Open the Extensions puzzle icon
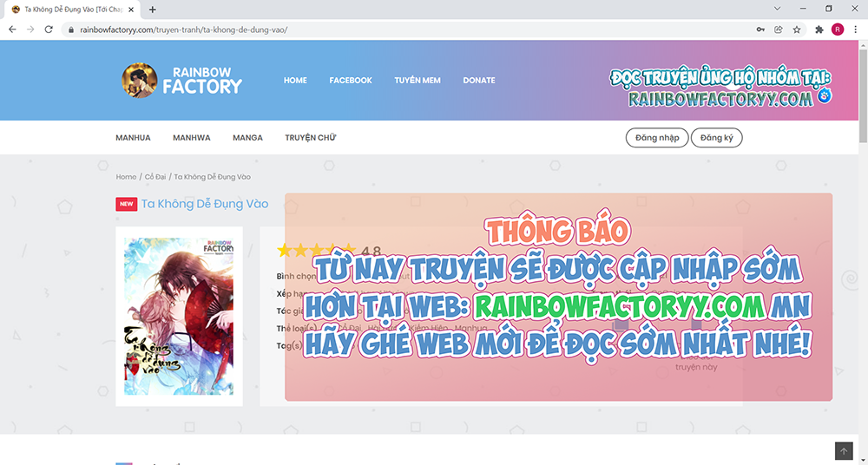This screenshot has width=868, height=465. (819, 29)
